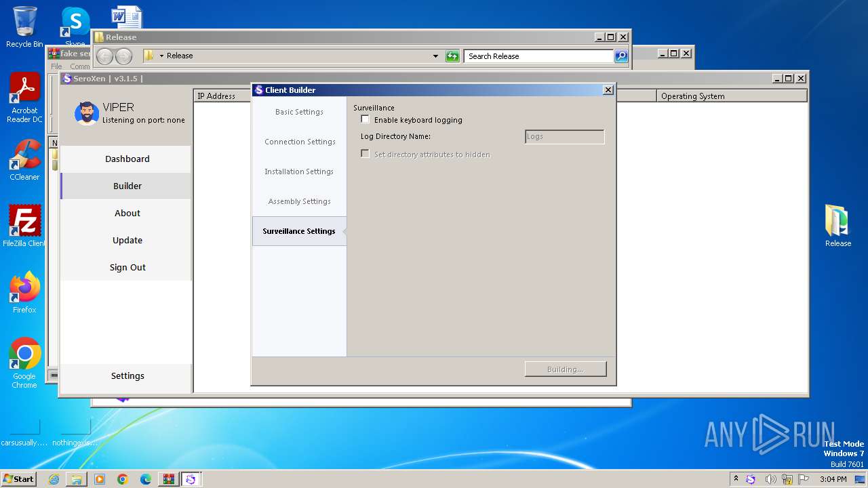Click the volume speaker icon in the tray
This screenshot has width=868, height=488.
pyautogui.click(x=770, y=479)
